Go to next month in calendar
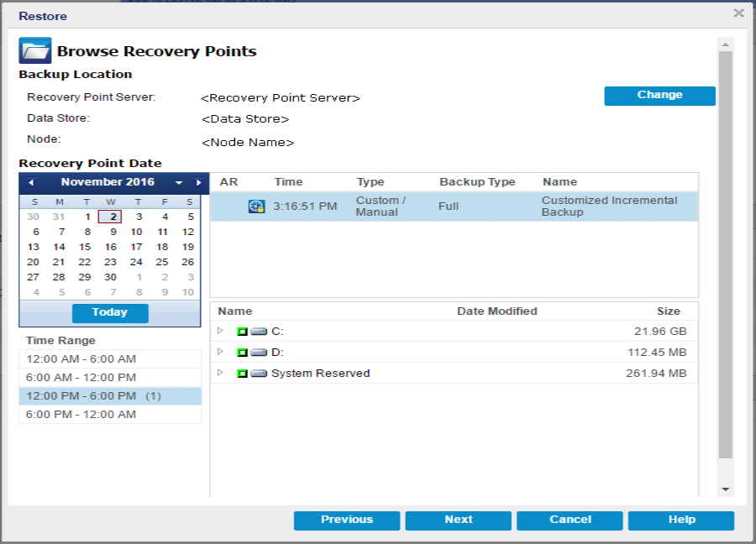 point(198,183)
